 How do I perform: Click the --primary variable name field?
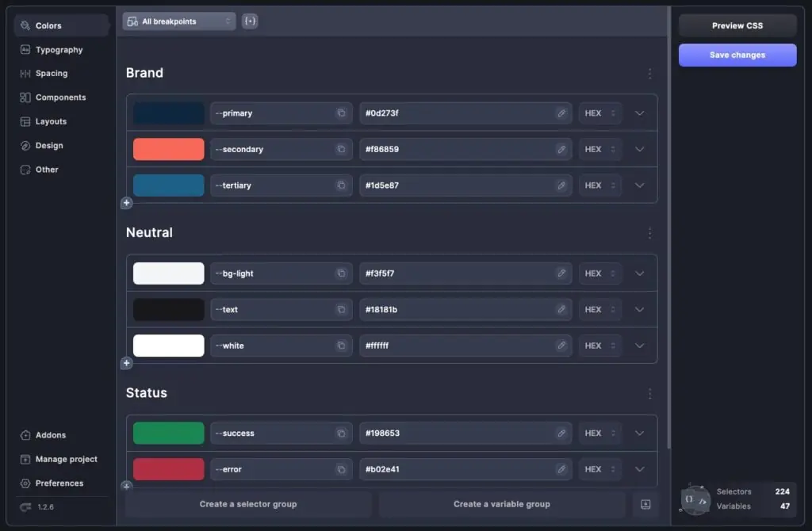[282, 113]
